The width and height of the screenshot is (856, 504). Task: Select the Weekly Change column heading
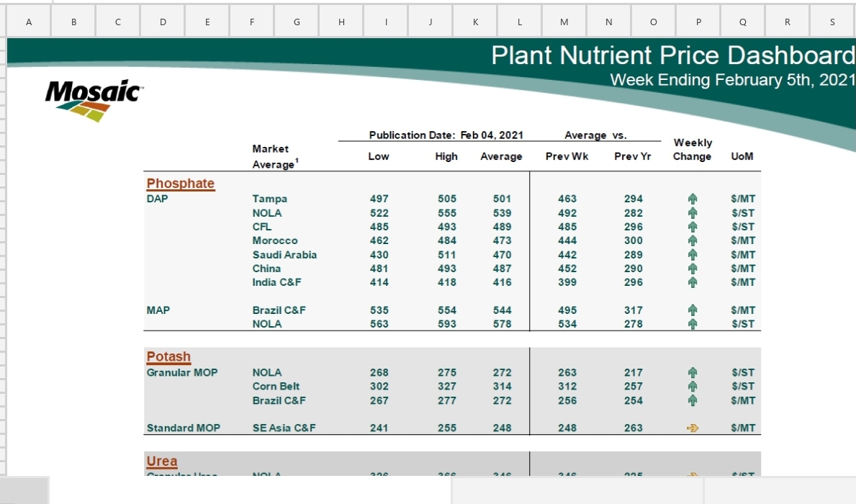(x=692, y=150)
